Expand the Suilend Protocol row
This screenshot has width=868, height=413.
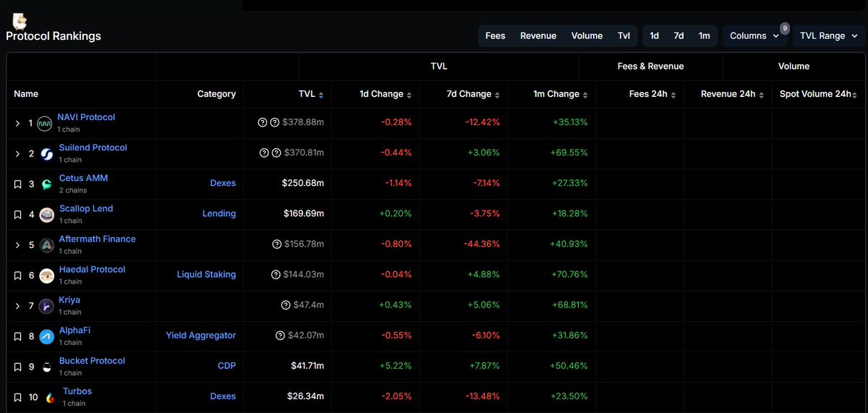(18, 154)
